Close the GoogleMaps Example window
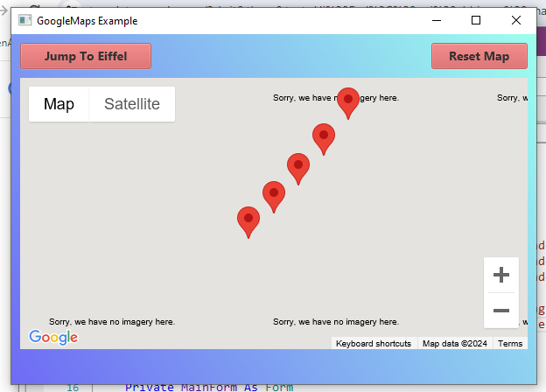The width and height of the screenshot is (546, 392). [516, 20]
